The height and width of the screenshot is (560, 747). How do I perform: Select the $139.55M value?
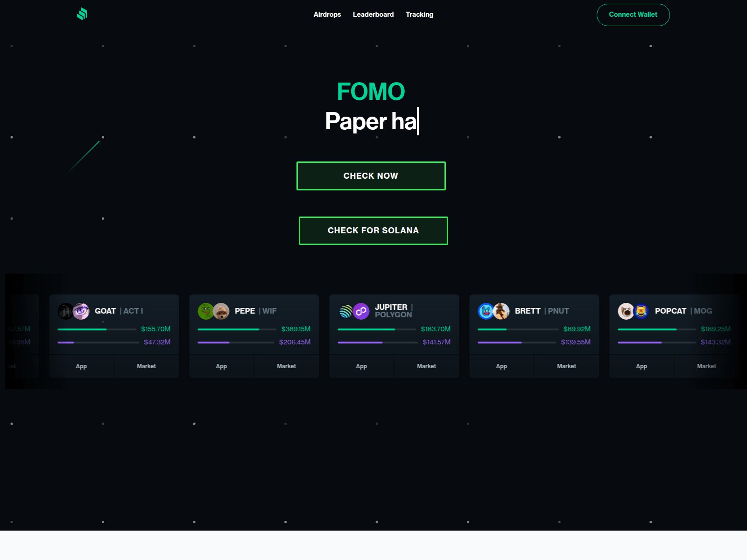click(x=576, y=342)
